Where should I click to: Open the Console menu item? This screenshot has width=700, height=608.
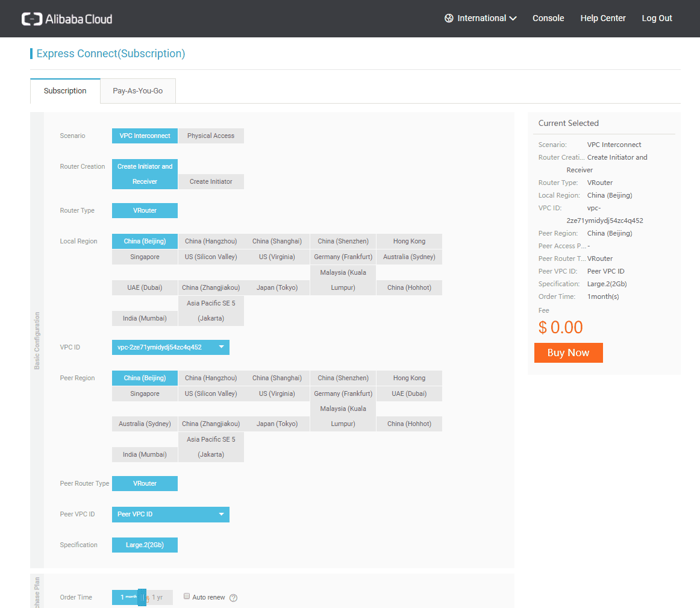click(x=548, y=18)
